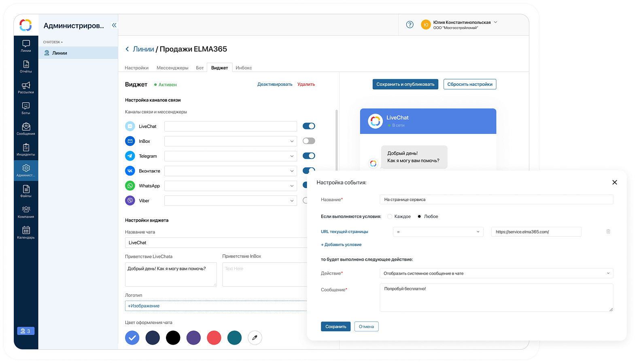
Task: Switch to the Инбокс tab
Action: pyautogui.click(x=244, y=68)
